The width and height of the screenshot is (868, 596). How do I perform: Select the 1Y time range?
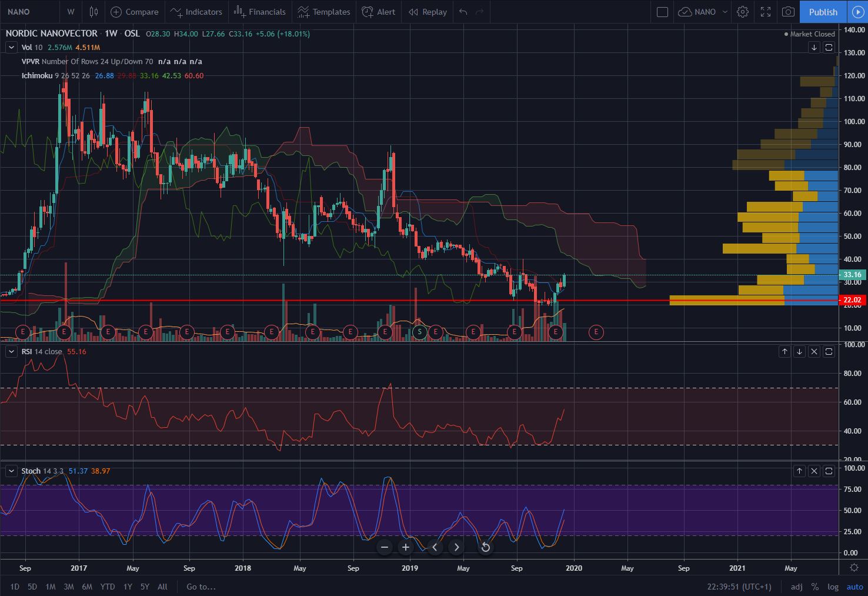[x=128, y=587]
